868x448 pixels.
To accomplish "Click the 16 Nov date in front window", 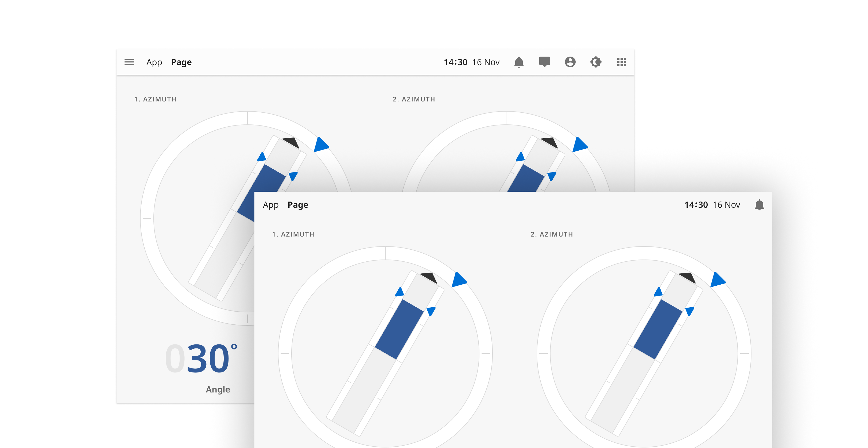I will 726,205.
